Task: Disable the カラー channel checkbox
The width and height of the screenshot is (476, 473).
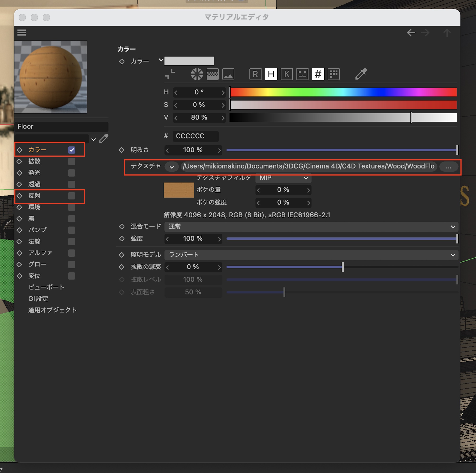Action: coord(72,150)
